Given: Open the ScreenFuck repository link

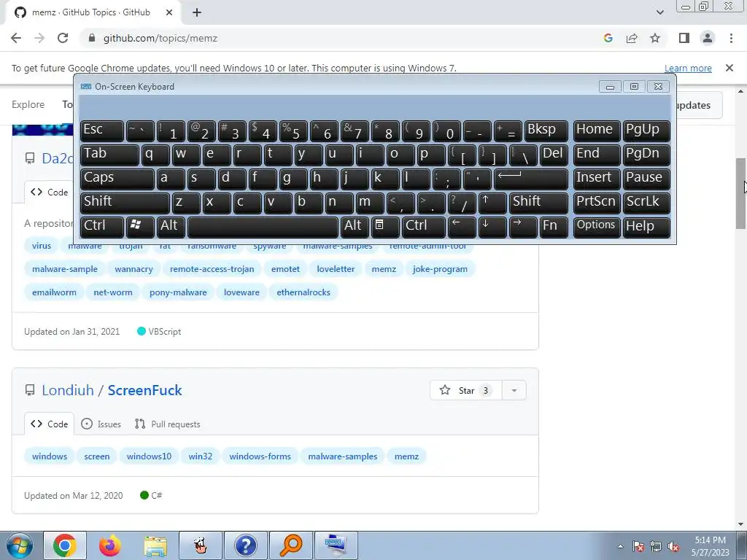Looking at the screenshot, I should pos(145,390).
